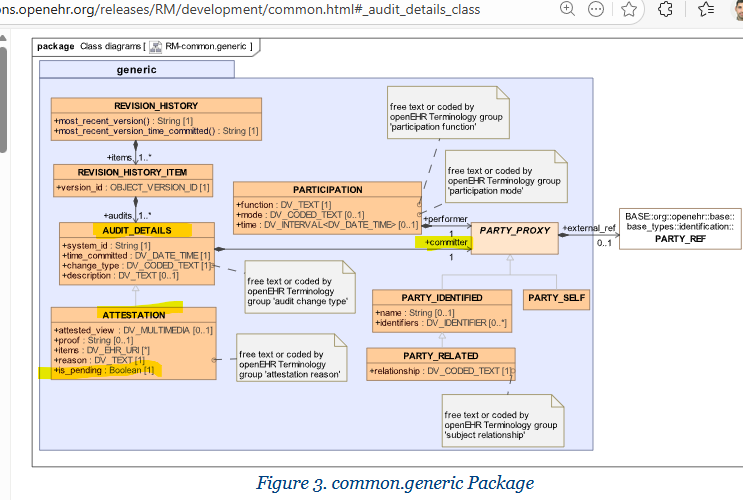Bookmark this page with the star icon
The height and width of the screenshot is (500, 743).
pyautogui.click(x=629, y=10)
